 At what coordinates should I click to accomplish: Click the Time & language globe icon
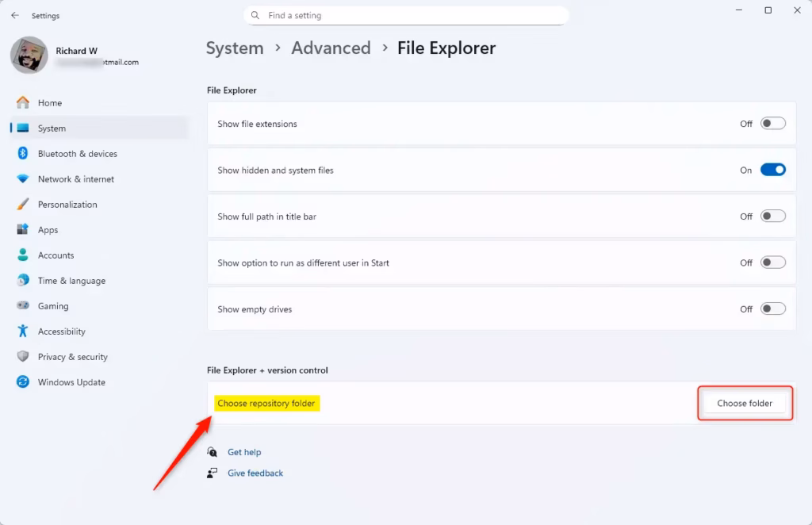(23, 280)
